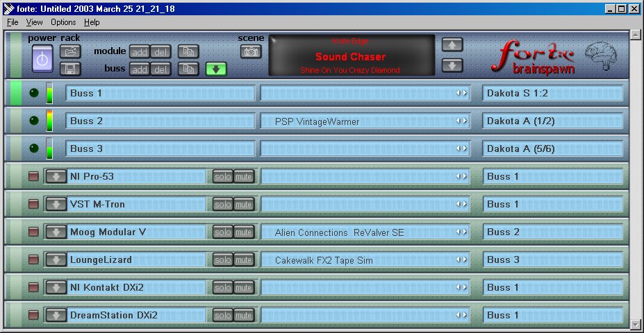Viewport: 644px width, 333px height.
Task: Click the Buss 3 level meter
Action: (x=49, y=148)
